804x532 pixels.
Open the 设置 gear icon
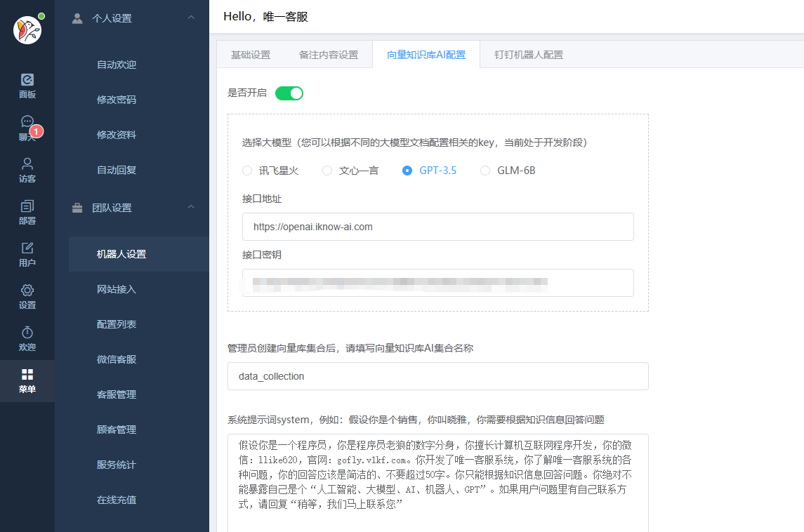pos(27,291)
